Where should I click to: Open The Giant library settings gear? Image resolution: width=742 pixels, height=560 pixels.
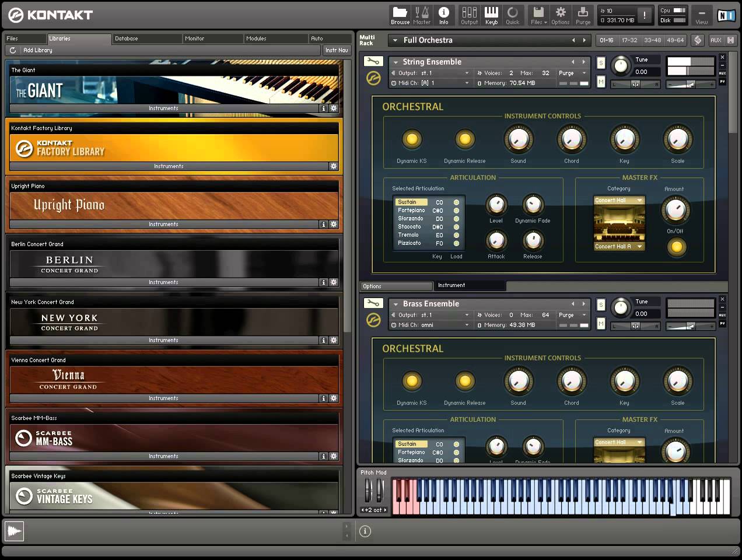pyautogui.click(x=334, y=108)
